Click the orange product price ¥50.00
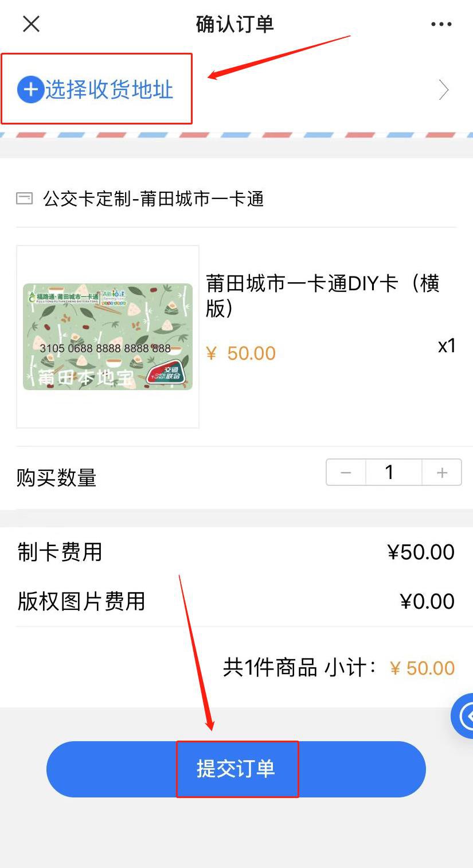Screen dimensions: 473x868 coord(241,353)
